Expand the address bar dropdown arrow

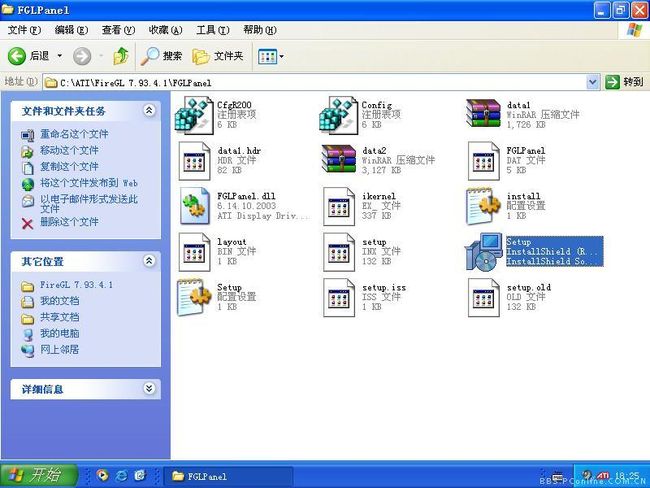pyautogui.click(x=593, y=82)
